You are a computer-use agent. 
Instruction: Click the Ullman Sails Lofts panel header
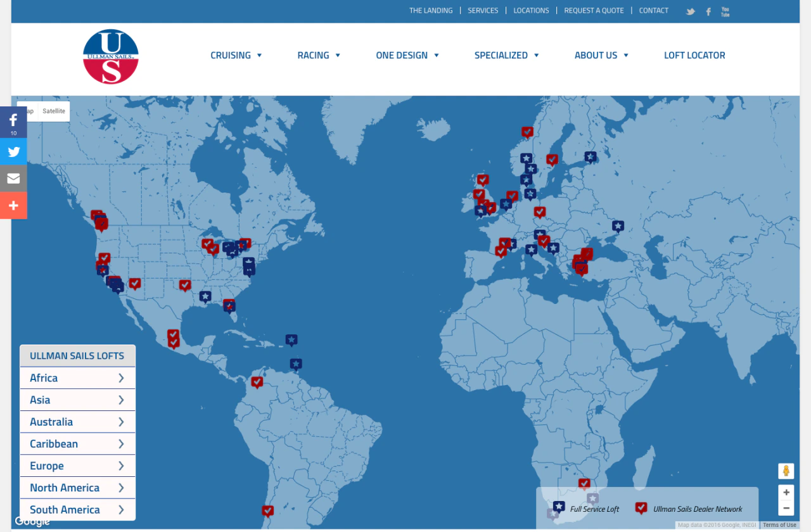(77, 356)
